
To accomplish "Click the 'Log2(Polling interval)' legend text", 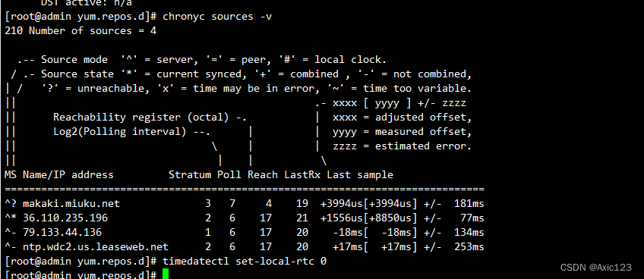I will tap(120, 132).
